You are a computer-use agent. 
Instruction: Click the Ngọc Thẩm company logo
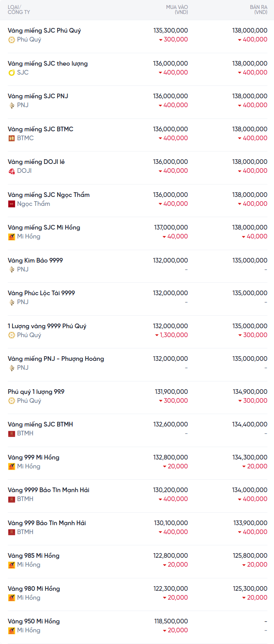tap(12, 204)
